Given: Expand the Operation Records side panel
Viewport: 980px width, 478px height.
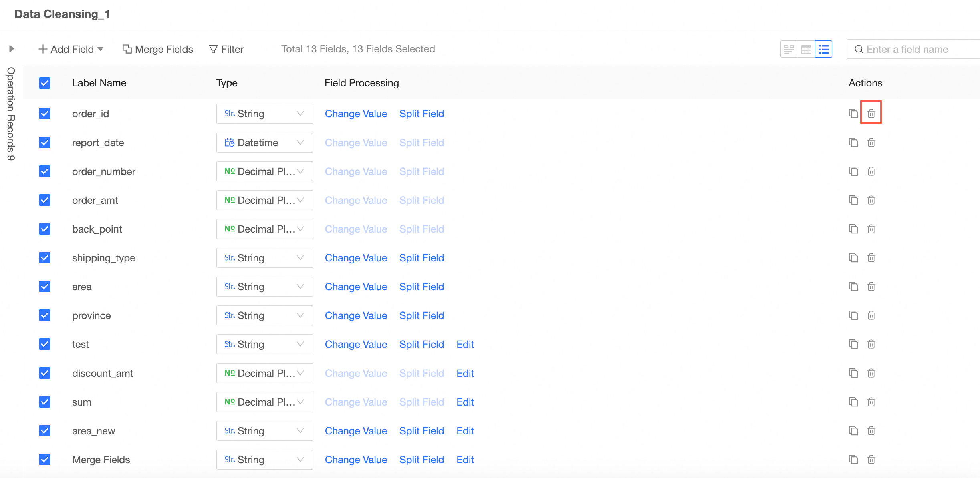Looking at the screenshot, I should pos(11,49).
